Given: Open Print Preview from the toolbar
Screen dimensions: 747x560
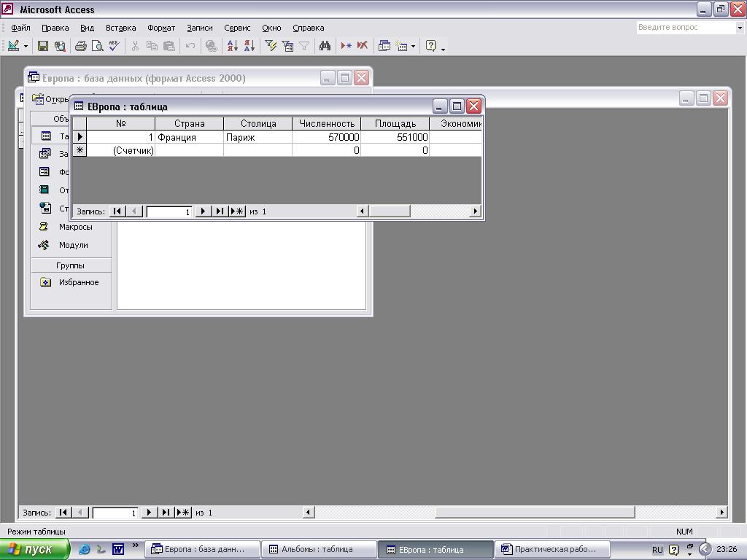Looking at the screenshot, I should pyautogui.click(x=97, y=46).
